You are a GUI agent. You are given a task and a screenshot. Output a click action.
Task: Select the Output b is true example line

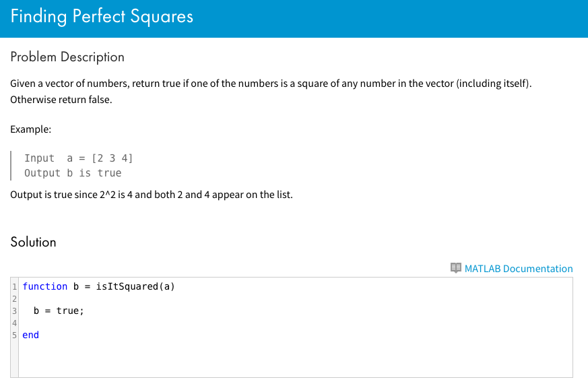[73, 172]
